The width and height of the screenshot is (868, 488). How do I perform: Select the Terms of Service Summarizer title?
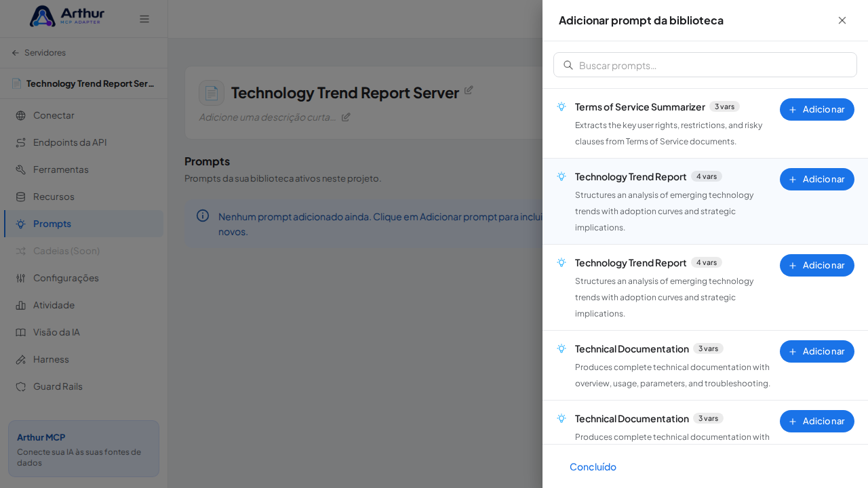640,106
